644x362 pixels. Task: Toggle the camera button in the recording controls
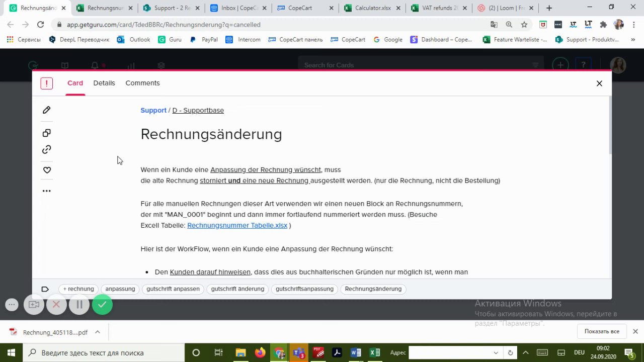tap(34, 304)
